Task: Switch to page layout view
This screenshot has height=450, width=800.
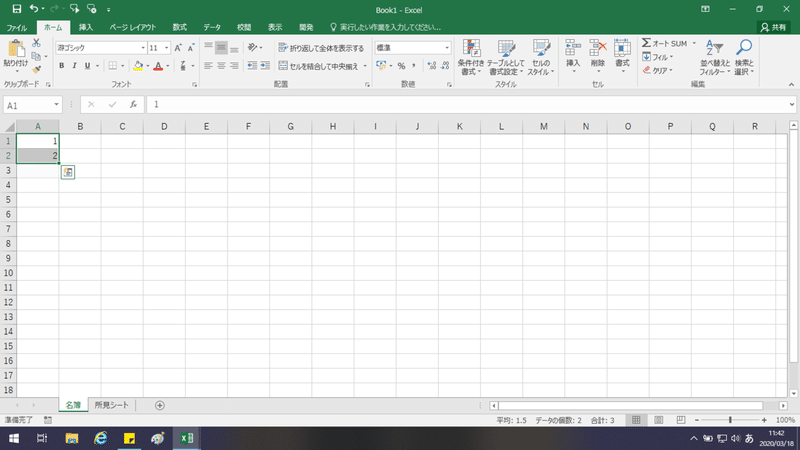Action: click(x=659, y=420)
